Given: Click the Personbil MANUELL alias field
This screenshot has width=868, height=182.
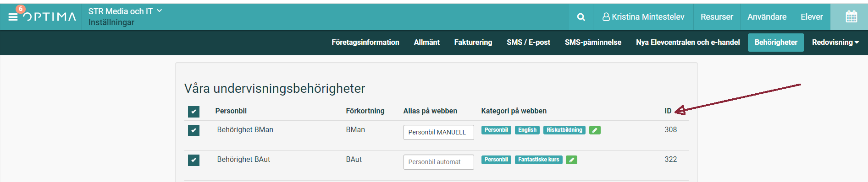Looking at the screenshot, I should (x=439, y=132).
